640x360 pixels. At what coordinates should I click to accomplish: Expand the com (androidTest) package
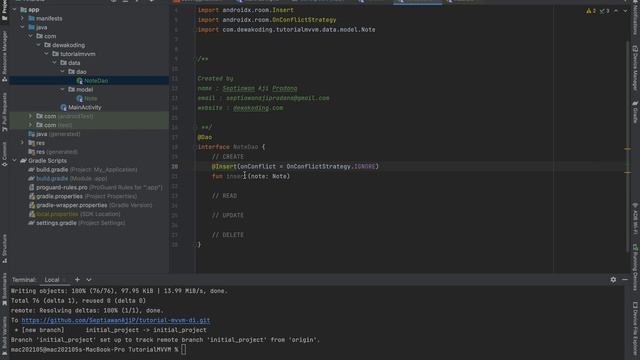click(30, 116)
